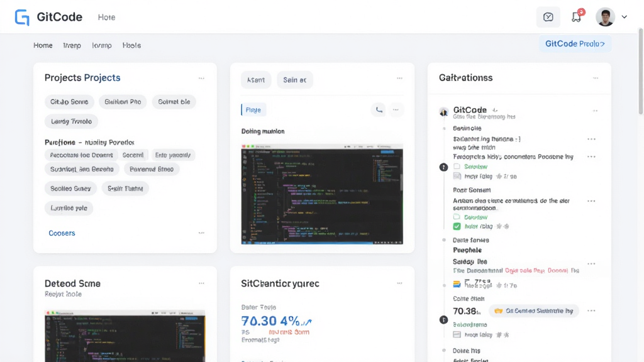Click the blue-yellow flag icon

[457, 284]
